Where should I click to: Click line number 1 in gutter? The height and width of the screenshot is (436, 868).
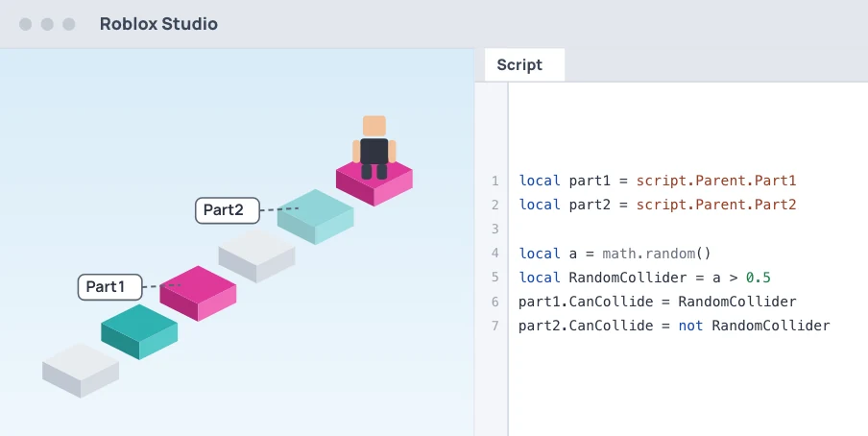tap(494, 182)
